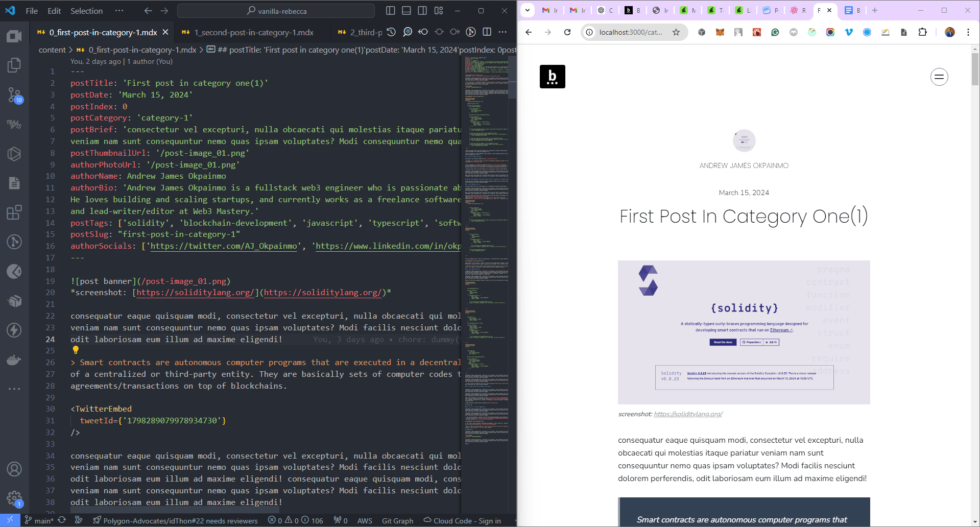This screenshot has height=527, width=980.
Task: Open Source Control view with 10 changes
Action: tap(14, 94)
